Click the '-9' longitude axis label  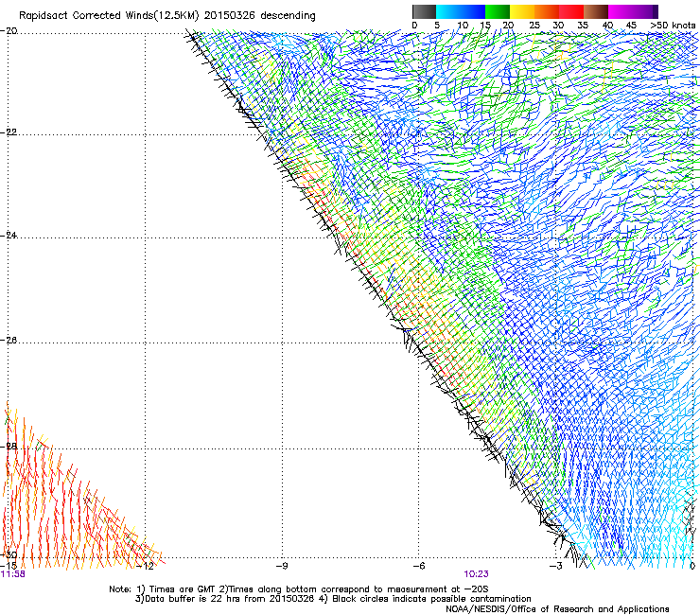coord(281,566)
